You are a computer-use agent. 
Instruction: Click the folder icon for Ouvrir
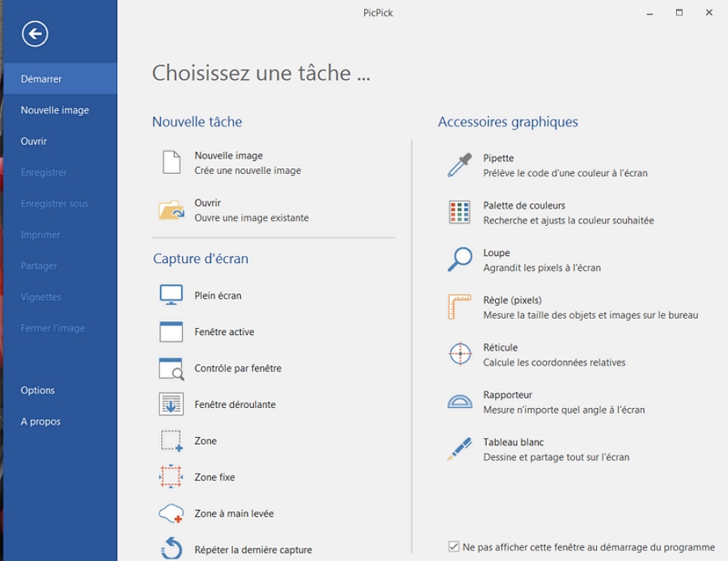[171, 210]
